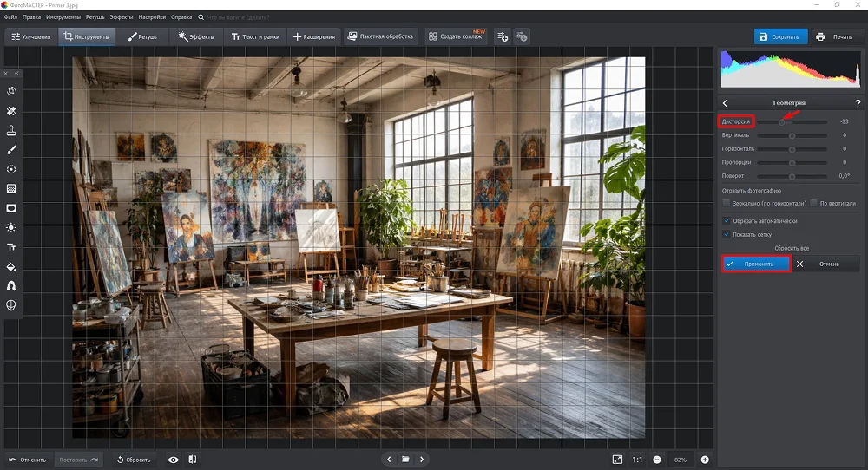
Task: Select the clone stamp tool
Action: [x=11, y=130]
